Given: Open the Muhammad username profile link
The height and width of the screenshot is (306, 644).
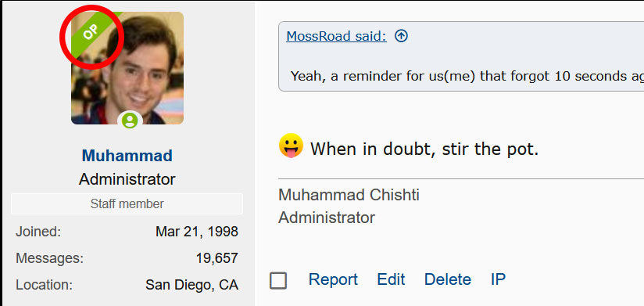Looking at the screenshot, I should pos(127,156).
